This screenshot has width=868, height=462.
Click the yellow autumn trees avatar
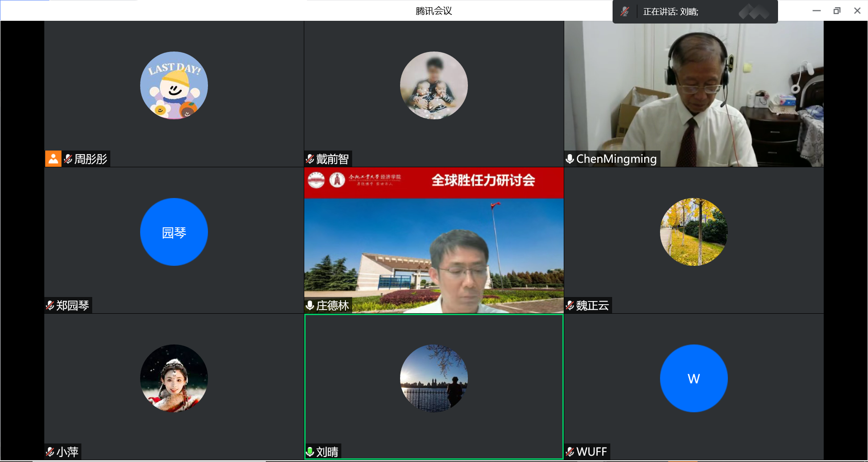pyautogui.click(x=693, y=232)
